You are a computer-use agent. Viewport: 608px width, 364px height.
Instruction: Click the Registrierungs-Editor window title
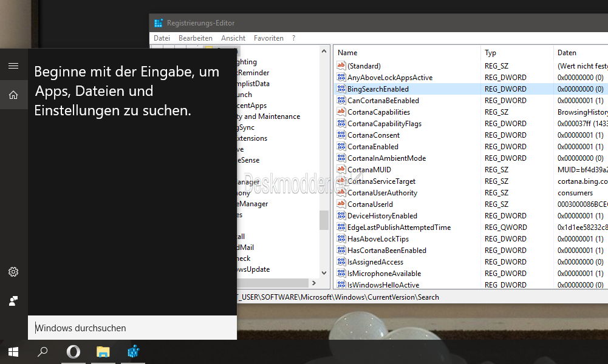pyautogui.click(x=200, y=23)
